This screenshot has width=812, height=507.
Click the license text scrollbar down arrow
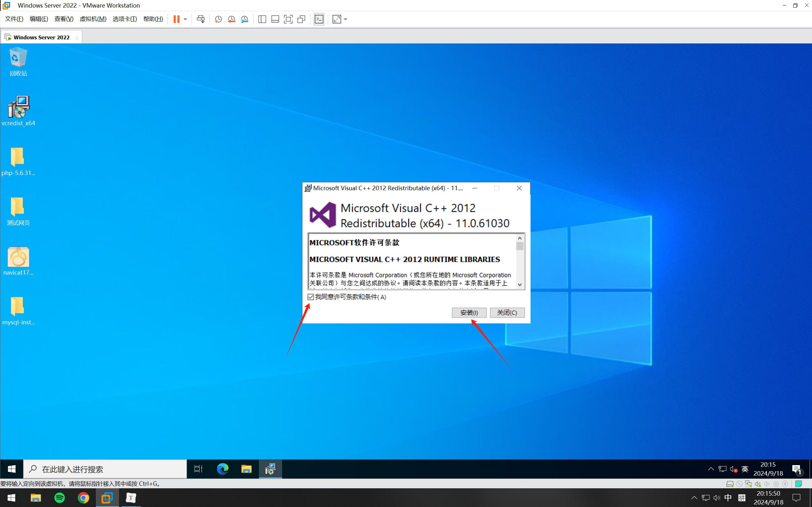(520, 285)
